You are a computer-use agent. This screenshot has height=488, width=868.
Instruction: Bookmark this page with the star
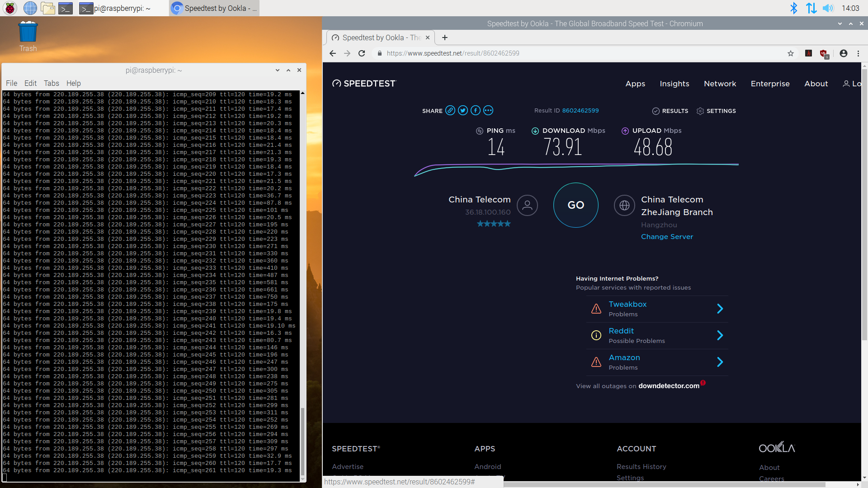coord(791,53)
